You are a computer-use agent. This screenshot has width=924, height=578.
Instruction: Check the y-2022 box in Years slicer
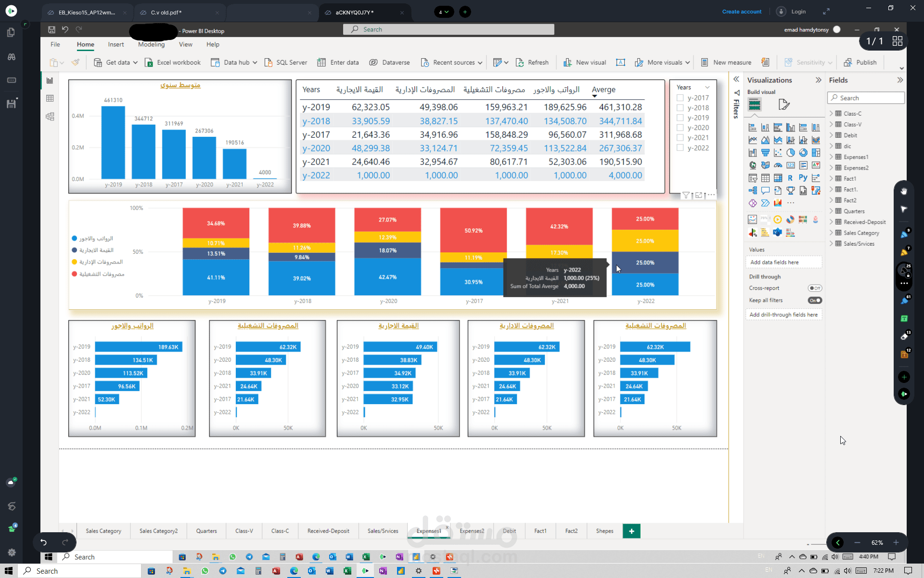(x=680, y=148)
